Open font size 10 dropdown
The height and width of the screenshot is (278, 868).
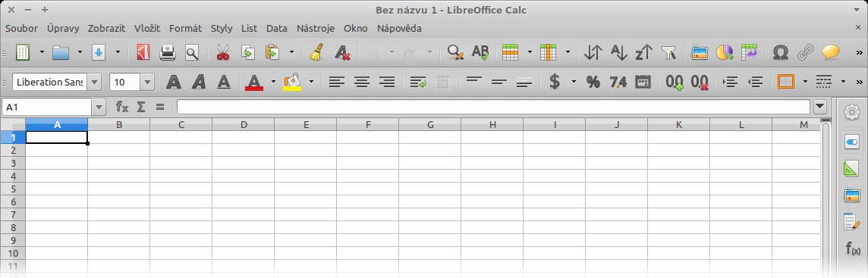point(147,83)
